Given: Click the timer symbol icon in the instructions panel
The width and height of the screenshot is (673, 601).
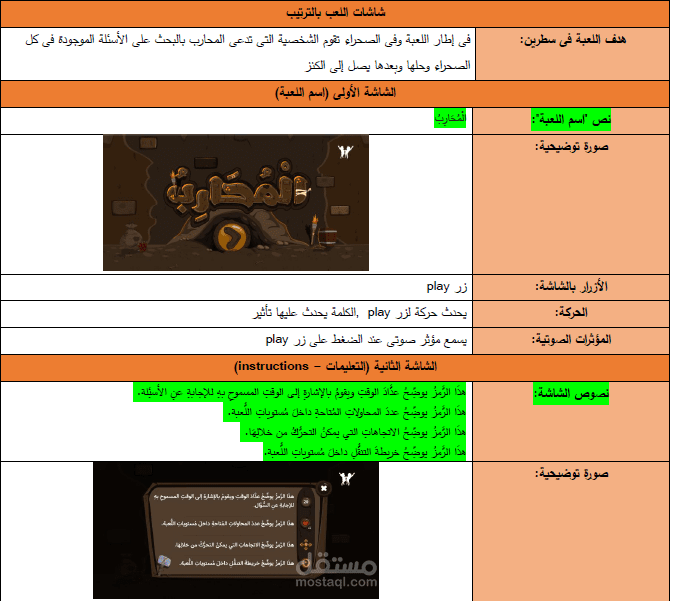Looking at the screenshot, I should click(x=306, y=501).
